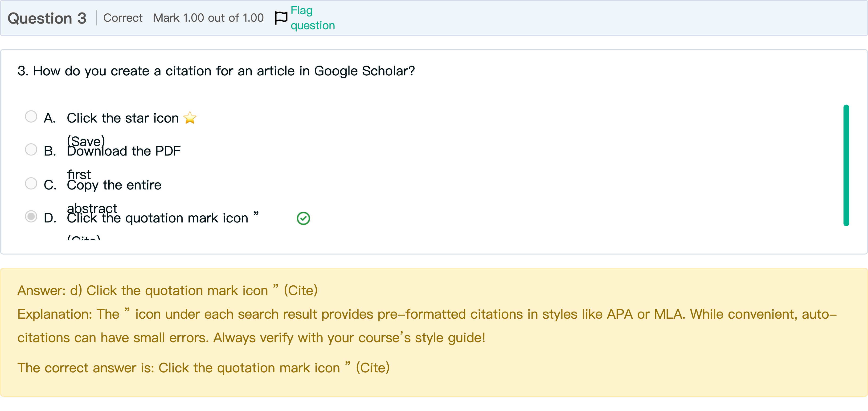The image size is (868, 411).
Task: Click the Question 3 heading
Action: (47, 18)
